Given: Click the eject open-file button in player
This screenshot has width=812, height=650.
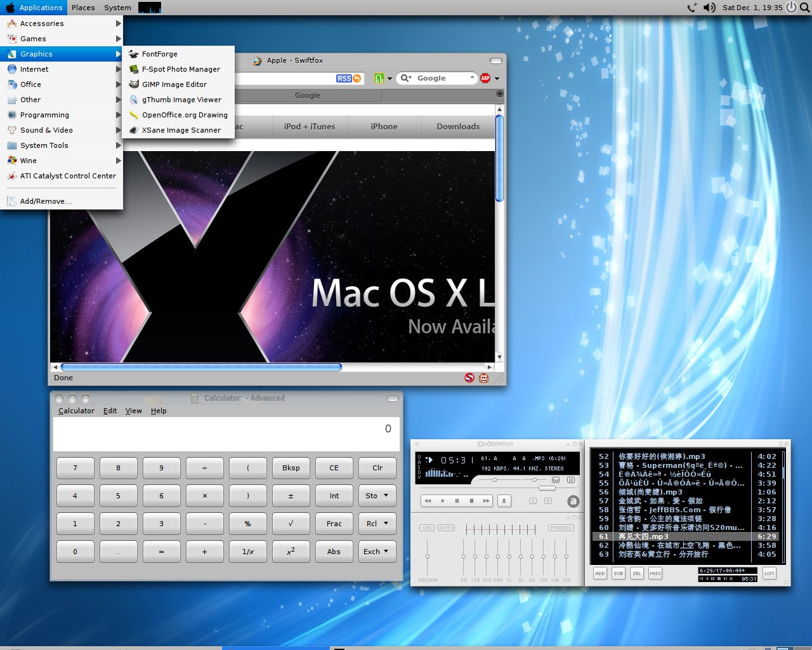Looking at the screenshot, I should [504, 501].
